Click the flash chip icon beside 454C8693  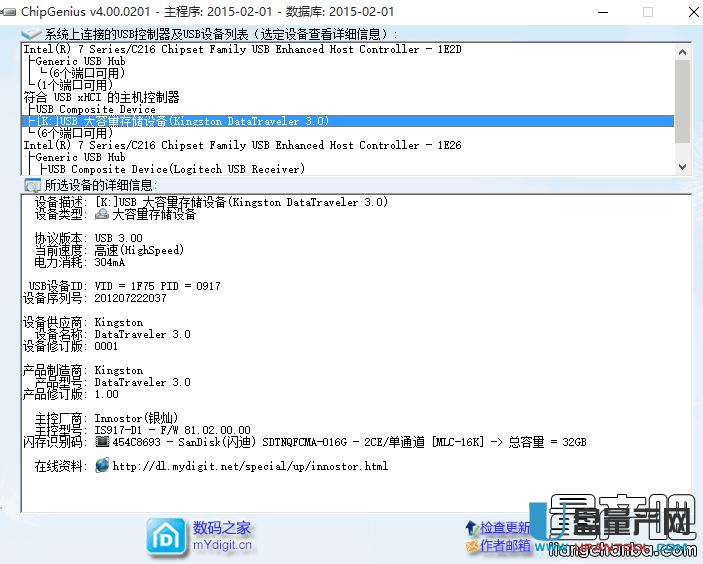pyautogui.click(x=102, y=441)
